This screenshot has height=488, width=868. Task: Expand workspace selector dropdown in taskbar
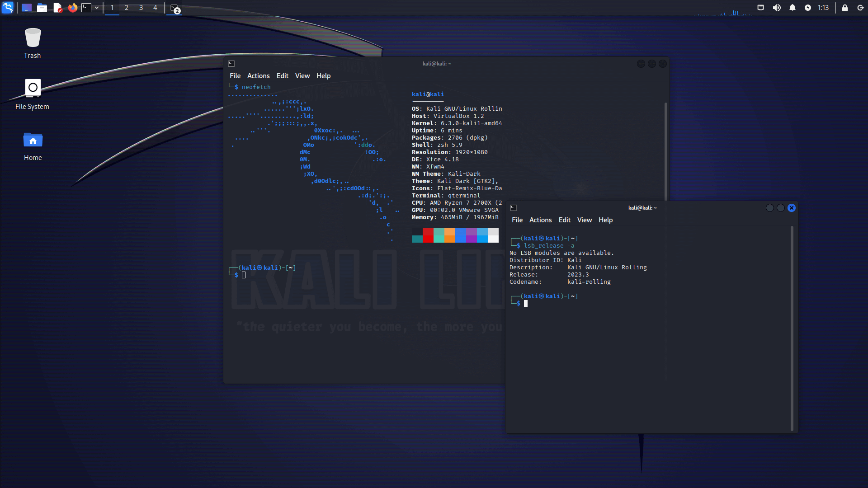tap(97, 7)
